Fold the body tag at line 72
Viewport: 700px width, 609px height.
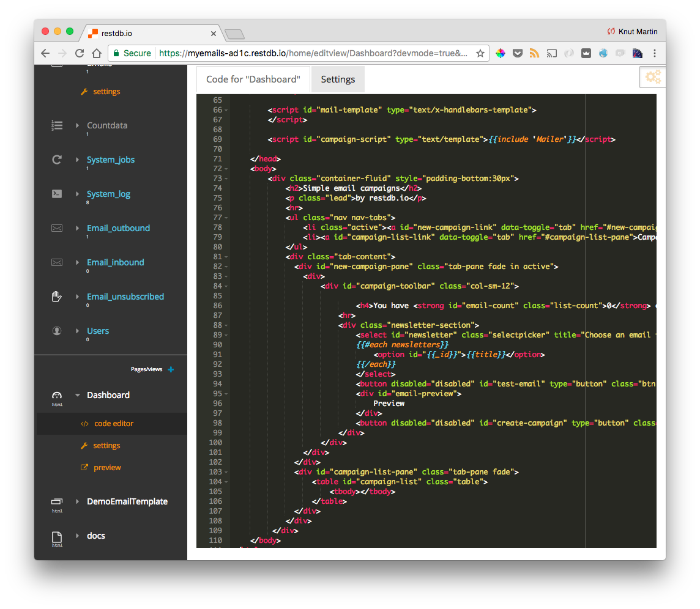[x=226, y=169]
